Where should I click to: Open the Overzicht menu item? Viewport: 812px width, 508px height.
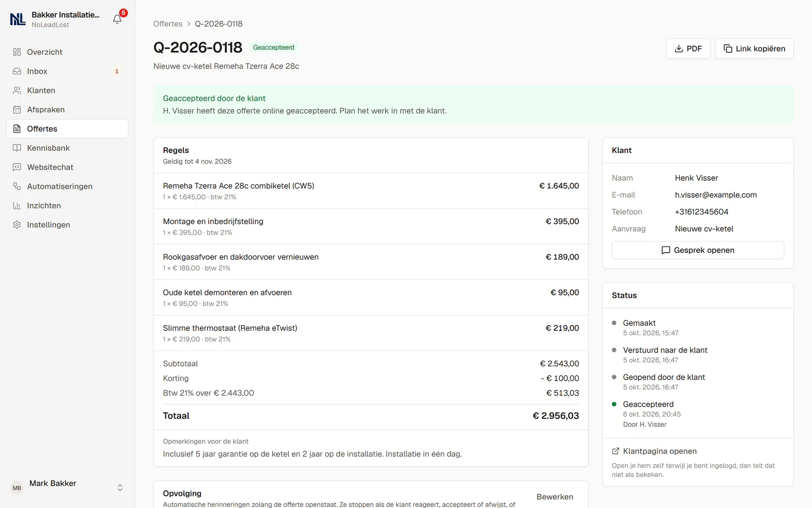(67, 52)
